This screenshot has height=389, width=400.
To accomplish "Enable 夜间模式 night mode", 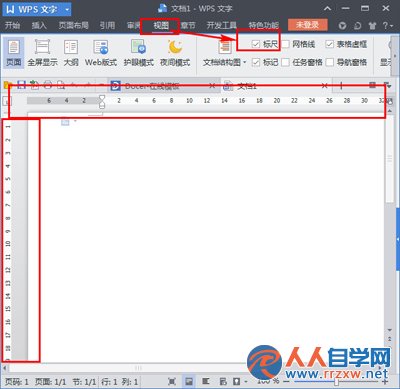I will 175,53.
